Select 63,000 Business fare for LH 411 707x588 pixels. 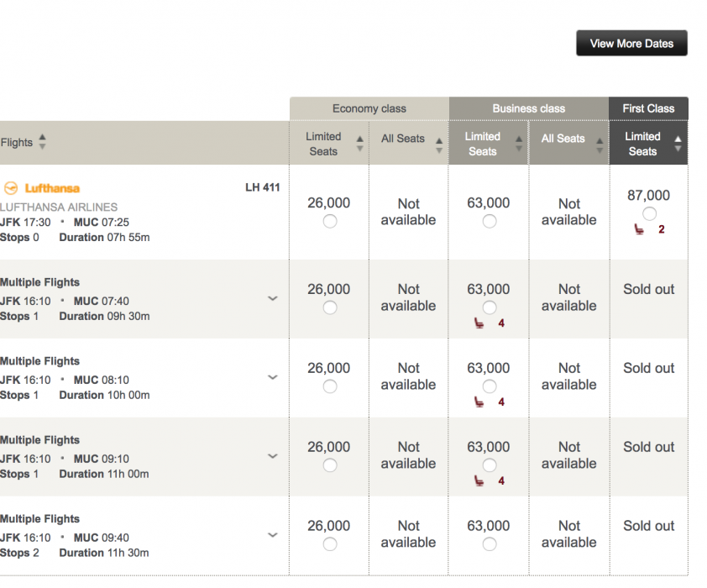[x=490, y=221]
